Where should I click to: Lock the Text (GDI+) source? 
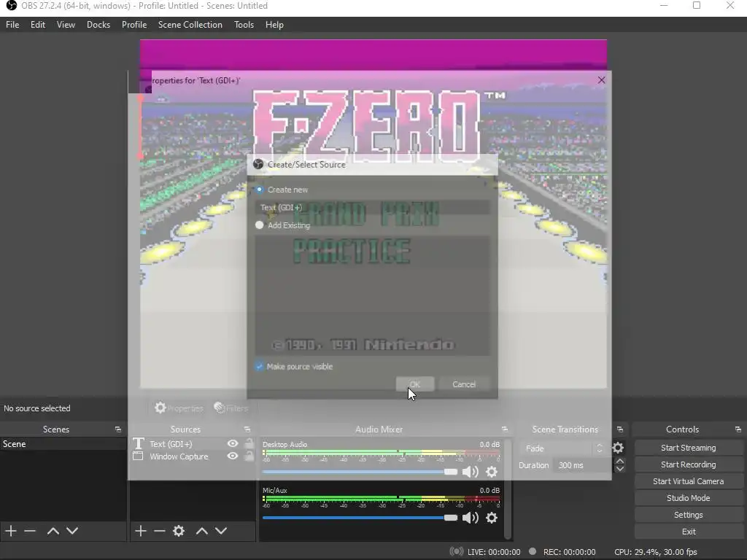249,443
